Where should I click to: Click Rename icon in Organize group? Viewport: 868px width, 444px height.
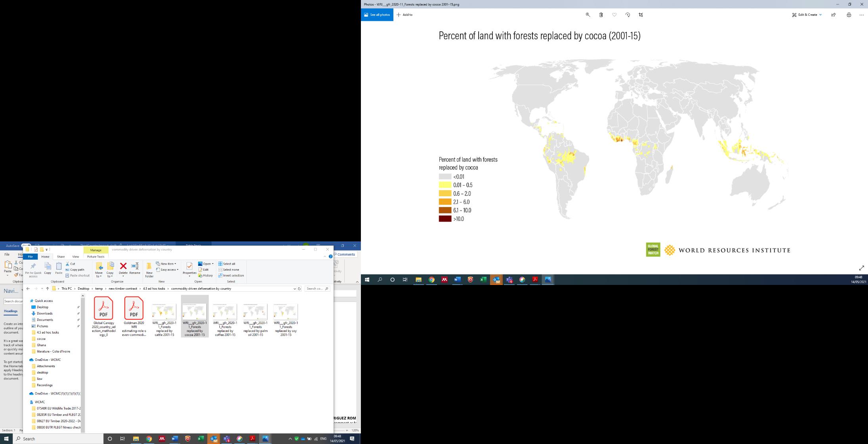pyautogui.click(x=135, y=267)
